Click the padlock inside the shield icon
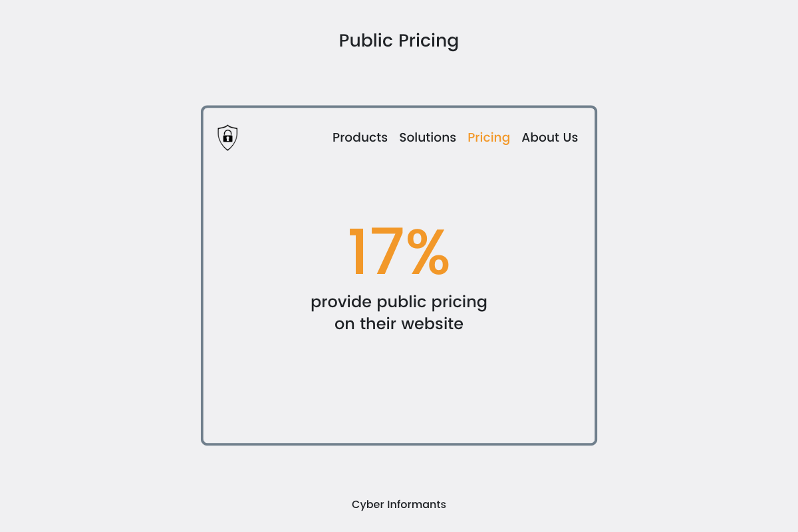 tap(227, 137)
